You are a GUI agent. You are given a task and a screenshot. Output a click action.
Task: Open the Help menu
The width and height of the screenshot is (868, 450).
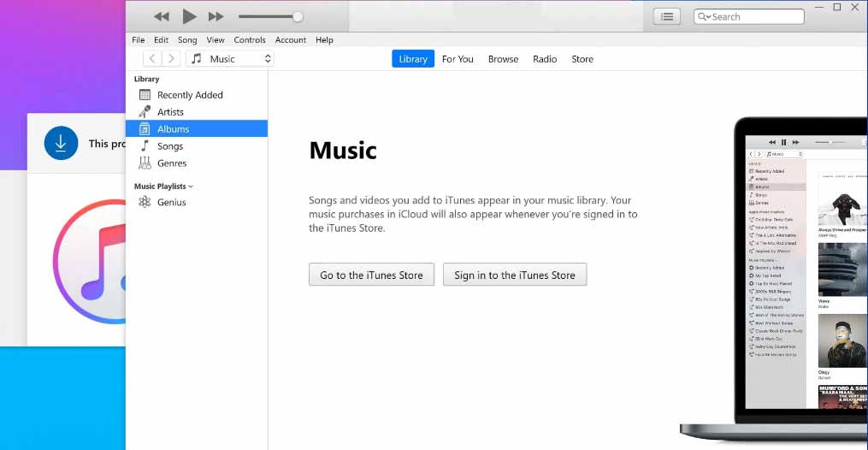[324, 40]
